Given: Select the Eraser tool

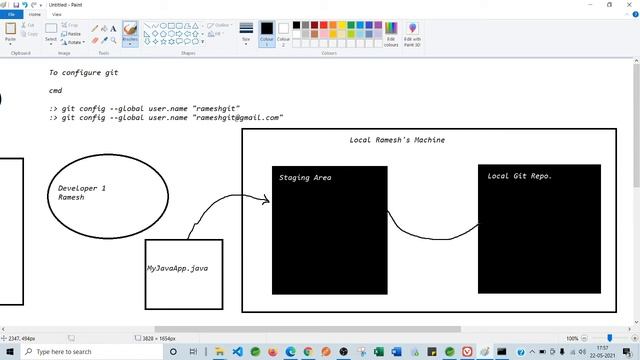Looking at the screenshot, I should (95, 40).
